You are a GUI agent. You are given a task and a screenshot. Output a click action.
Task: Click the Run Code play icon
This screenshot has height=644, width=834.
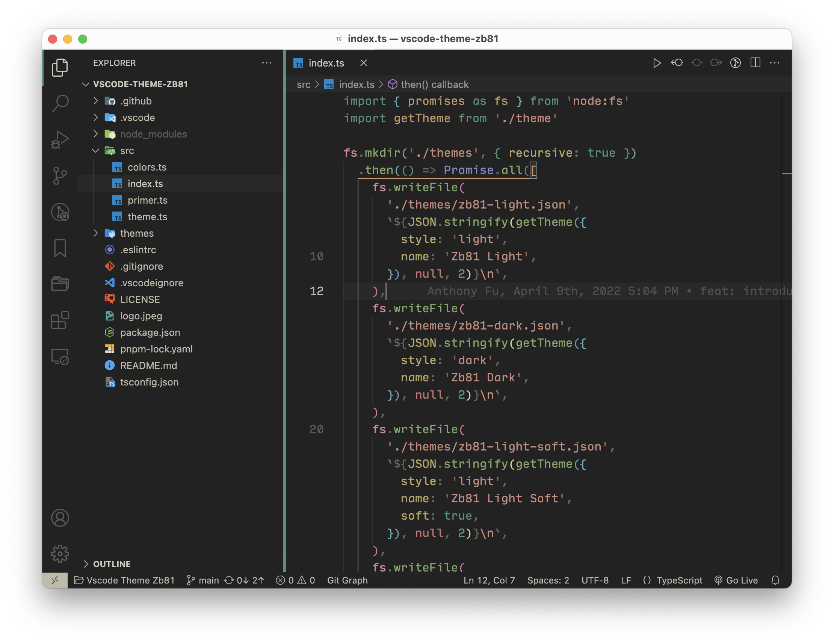tap(657, 63)
